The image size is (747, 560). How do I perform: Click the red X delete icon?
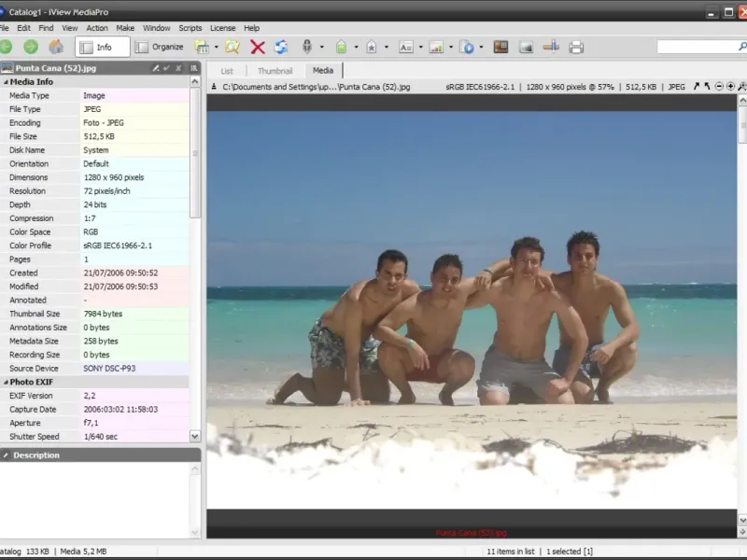pyautogui.click(x=258, y=47)
